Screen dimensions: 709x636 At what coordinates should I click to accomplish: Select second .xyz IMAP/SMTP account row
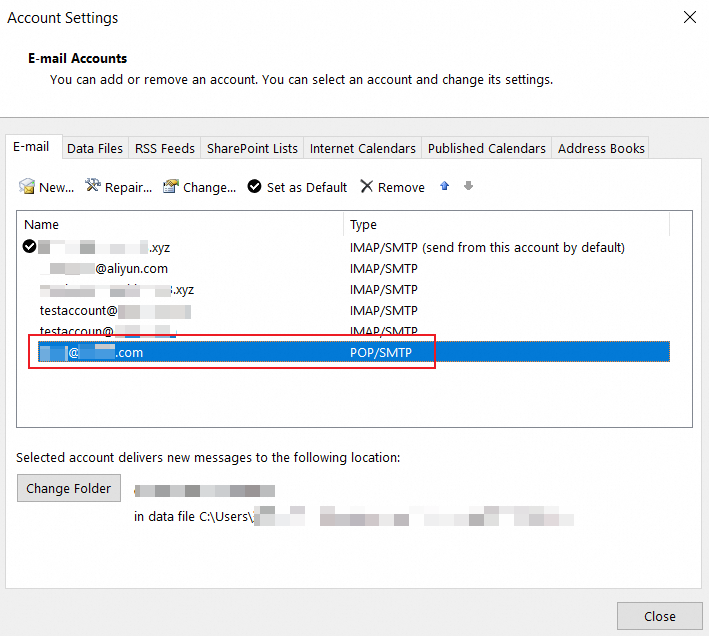tap(354, 290)
